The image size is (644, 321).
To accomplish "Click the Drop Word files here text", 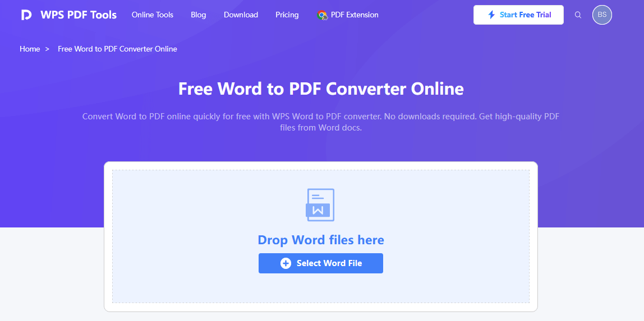I will coord(321,239).
